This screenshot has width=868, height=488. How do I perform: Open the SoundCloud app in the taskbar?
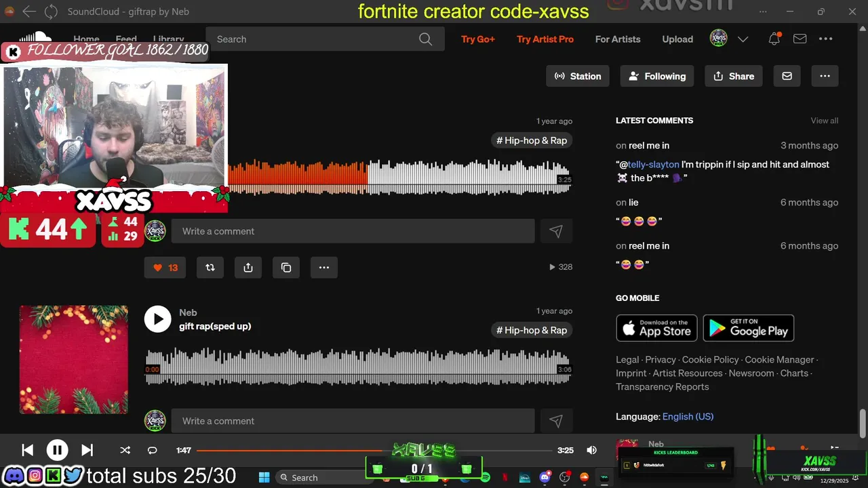[584, 478]
